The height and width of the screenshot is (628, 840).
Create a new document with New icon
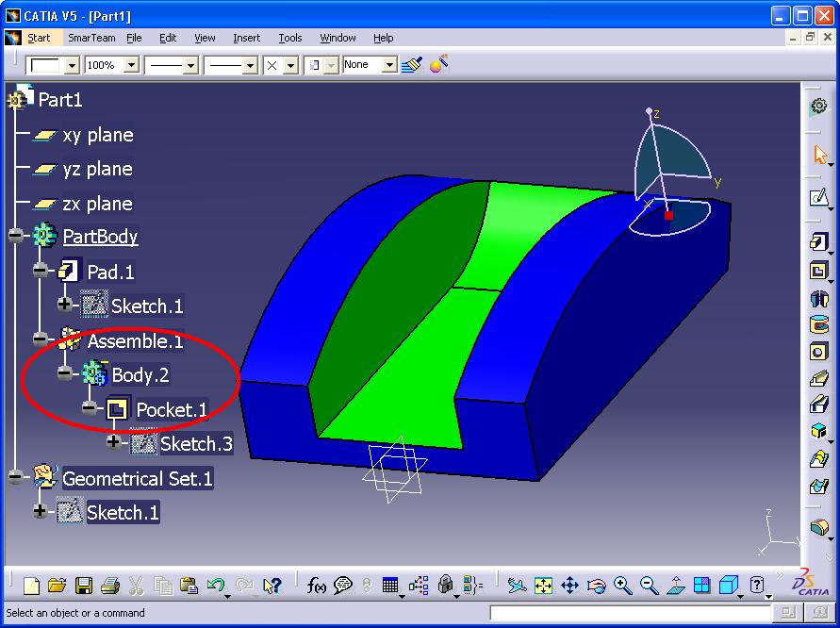tap(32, 586)
